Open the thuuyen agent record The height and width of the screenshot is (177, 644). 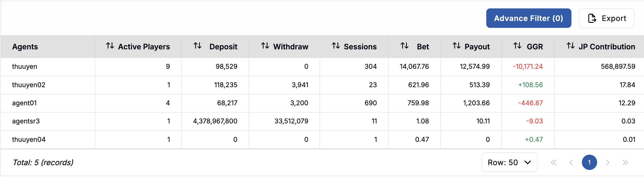point(25,66)
